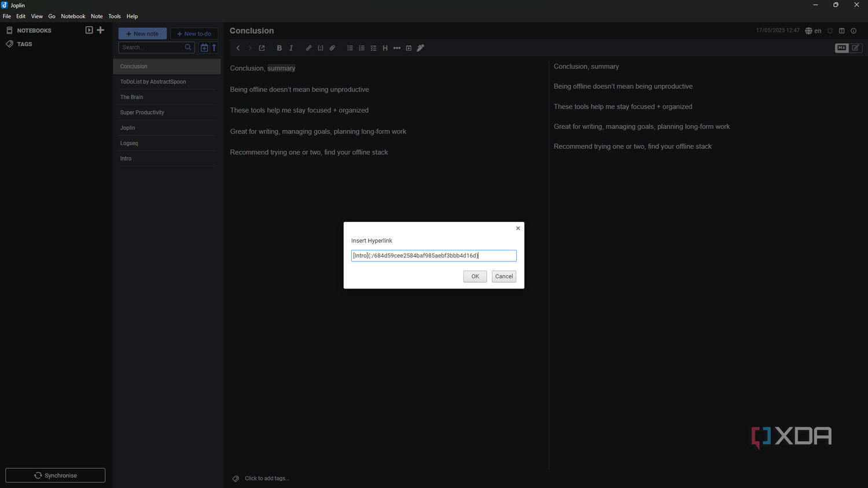Attach a file using the paperclip icon
This screenshot has height=488, width=868.
[x=332, y=48]
